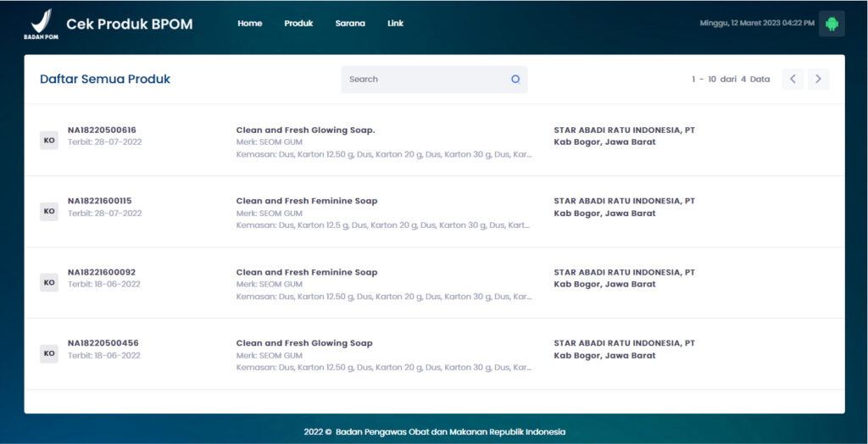This screenshot has width=868, height=444.
Task: Select Clean and Fresh Glowing Soap. entry
Action: coord(305,130)
